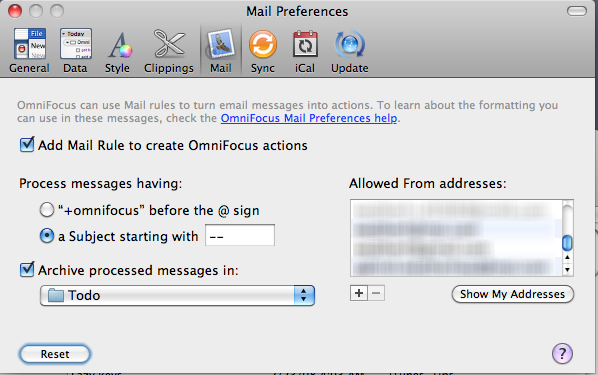
Task: Select "+omnifocus" before the @ sign option
Action: coord(47,210)
